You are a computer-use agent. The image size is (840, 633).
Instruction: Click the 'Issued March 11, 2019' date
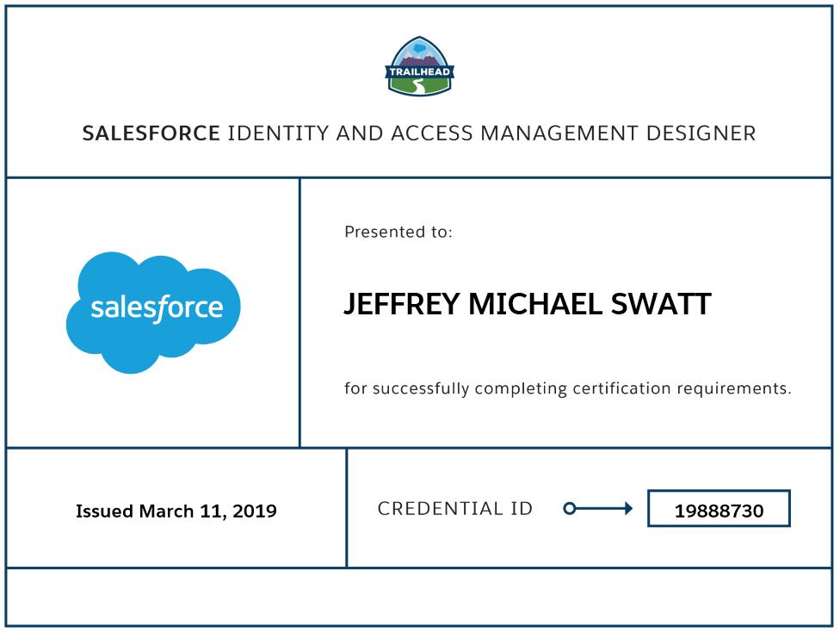[176, 511]
